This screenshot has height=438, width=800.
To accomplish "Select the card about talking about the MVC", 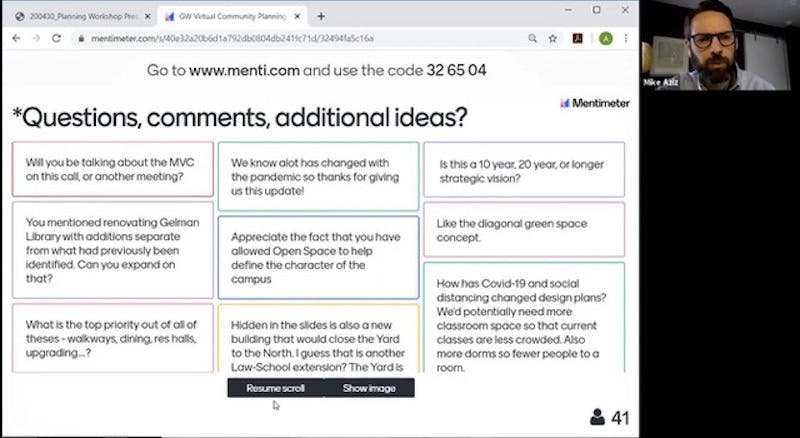I will (113, 169).
